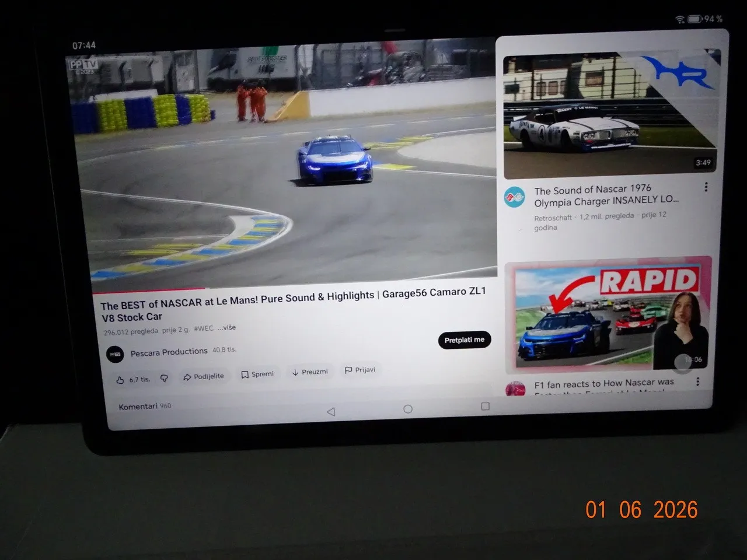Open the Komentari 960 comments section
The image size is (747, 560).
[x=145, y=406]
